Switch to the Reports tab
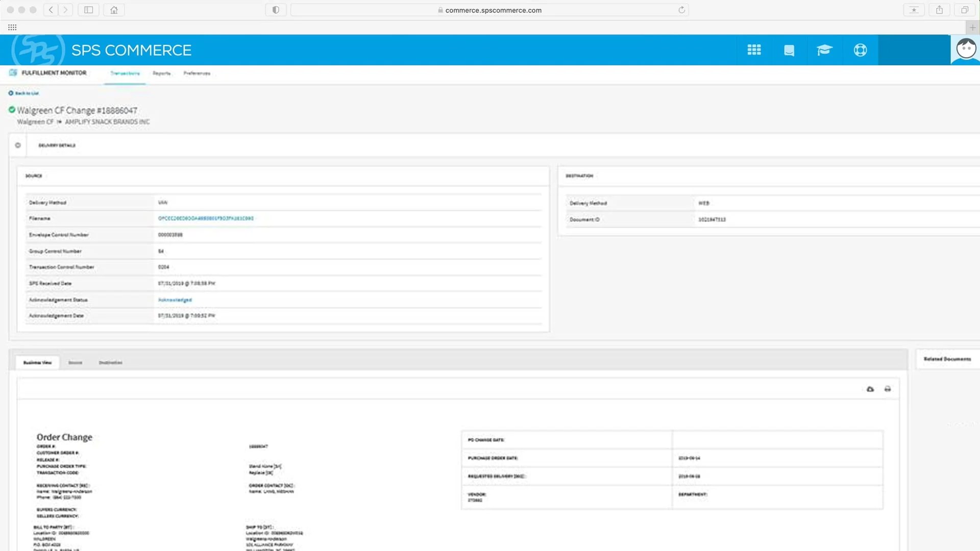Screen dimensions: 980x551 161,73
